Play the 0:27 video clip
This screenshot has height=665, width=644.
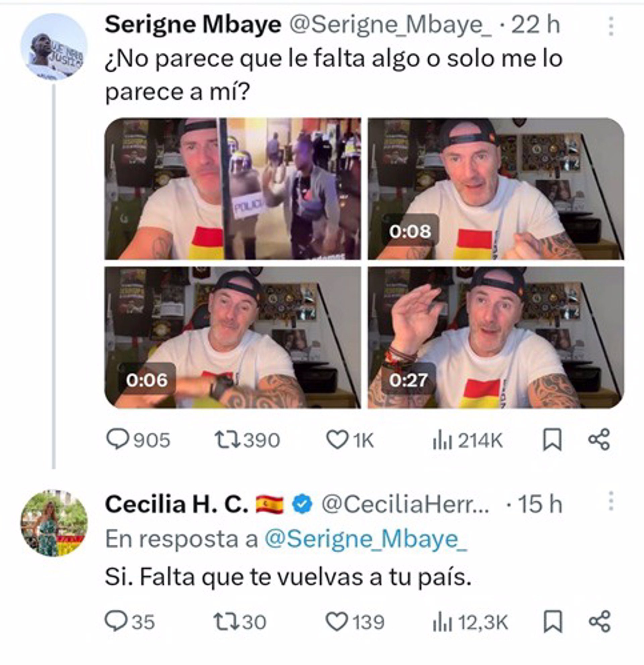pos(496,338)
